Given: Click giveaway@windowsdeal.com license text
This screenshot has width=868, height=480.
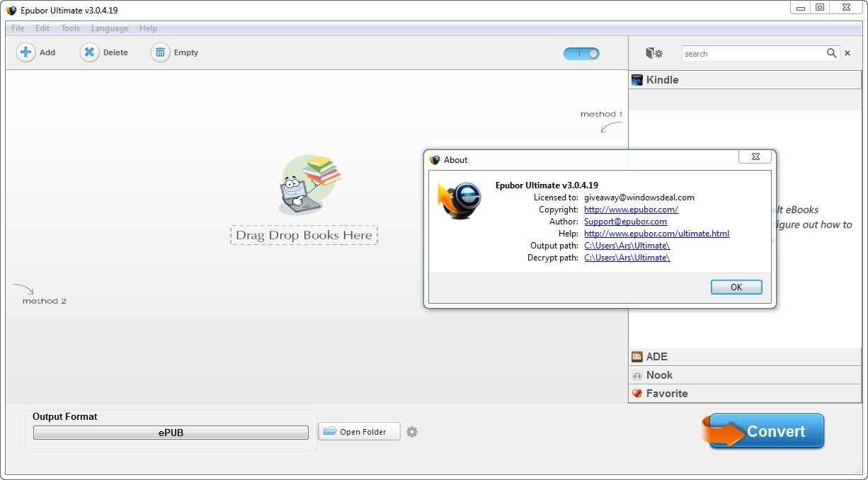Looking at the screenshot, I should (x=639, y=198).
